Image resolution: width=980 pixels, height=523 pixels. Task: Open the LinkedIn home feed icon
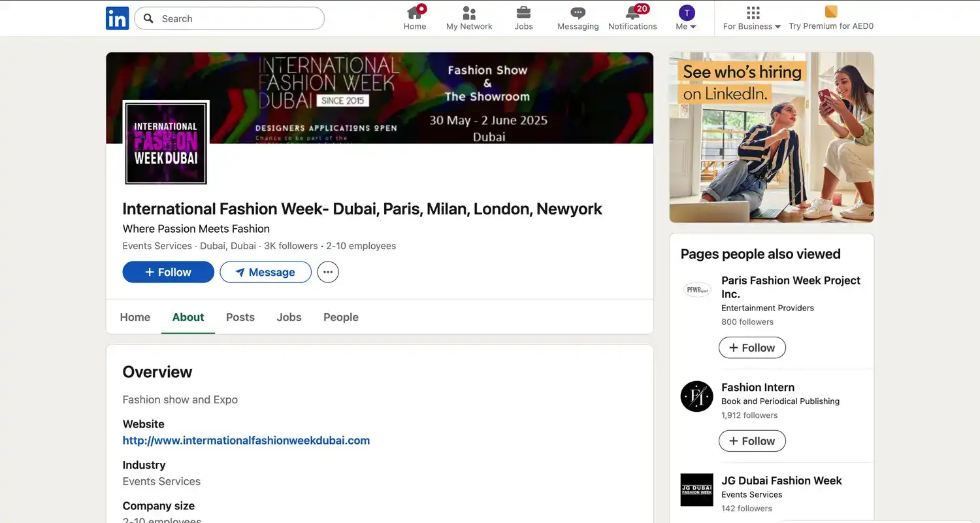pos(415,13)
